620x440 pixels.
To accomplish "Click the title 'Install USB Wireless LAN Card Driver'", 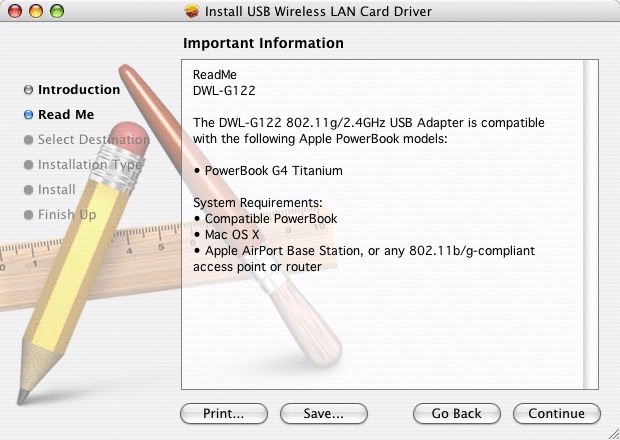I will 318,11.
